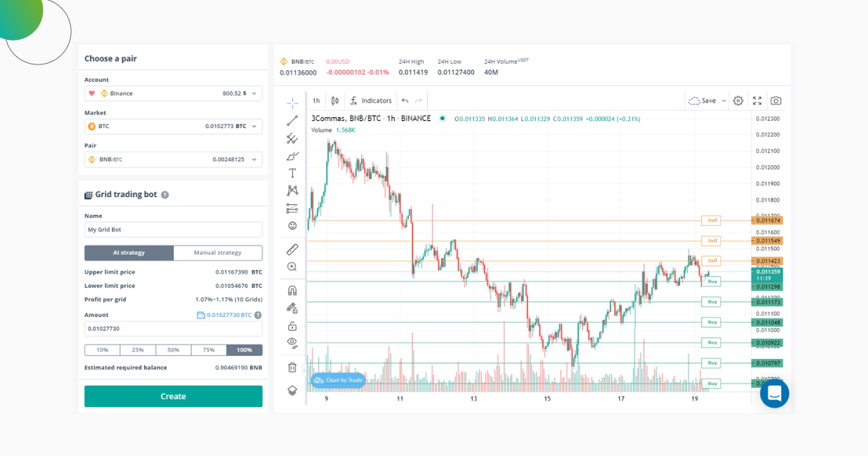The width and height of the screenshot is (868, 456).
Task: Select the text annotation tool
Action: click(x=292, y=173)
